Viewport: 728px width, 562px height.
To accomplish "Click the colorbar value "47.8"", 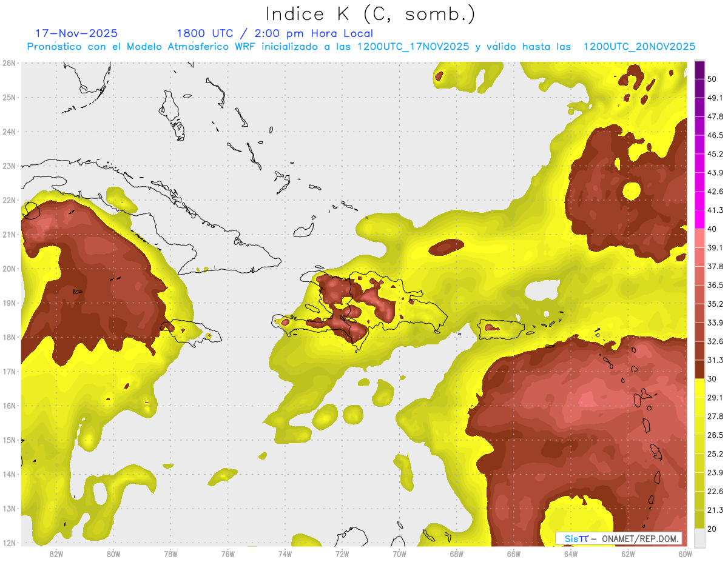I will click(715, 116).
